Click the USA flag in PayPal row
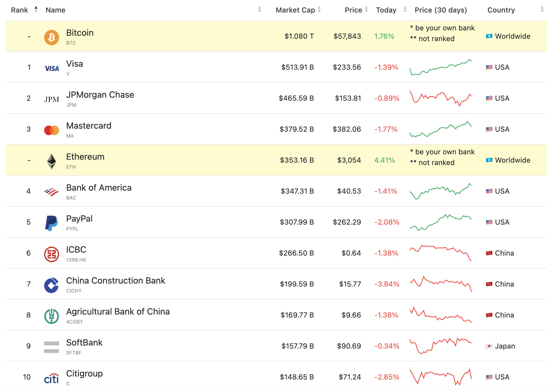 (489, 222)
